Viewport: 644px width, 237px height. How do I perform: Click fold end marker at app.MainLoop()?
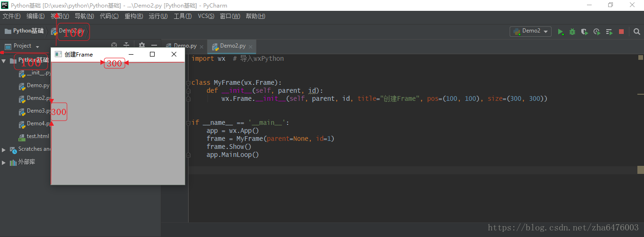188,155
